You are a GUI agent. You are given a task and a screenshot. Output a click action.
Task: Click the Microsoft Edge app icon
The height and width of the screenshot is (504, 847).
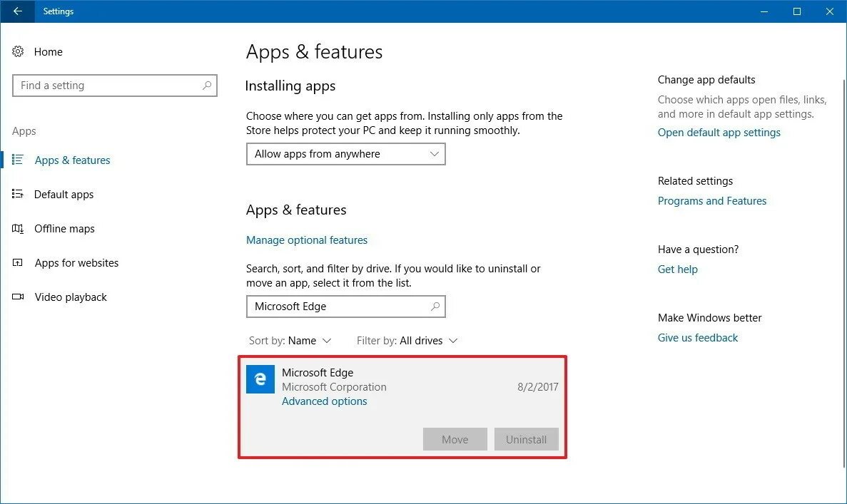coord(260,379)
